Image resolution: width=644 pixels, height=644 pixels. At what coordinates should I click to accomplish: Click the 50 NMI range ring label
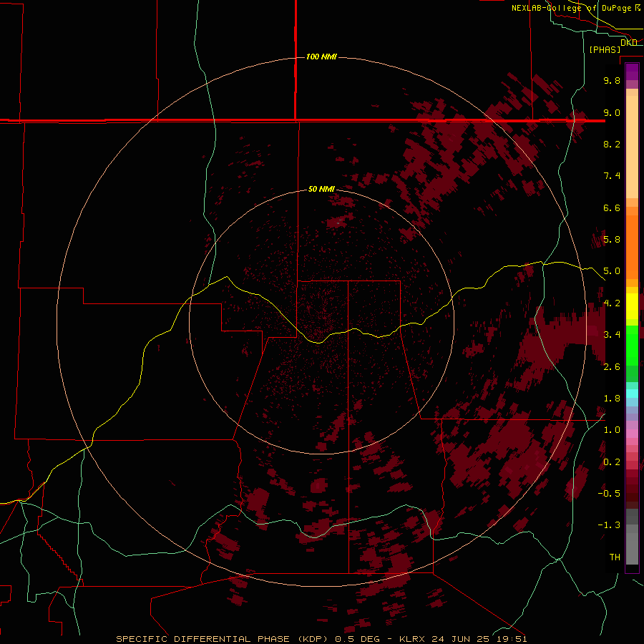tap(321, 189)
